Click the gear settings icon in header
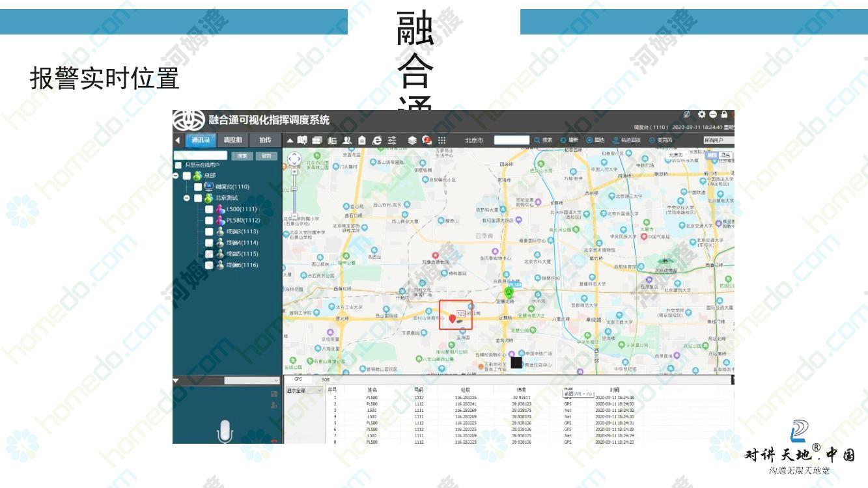868x488 pixels. click(702, 115)
